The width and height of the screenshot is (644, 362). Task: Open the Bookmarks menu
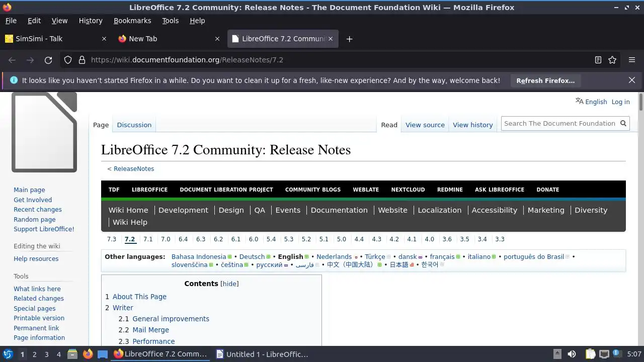(x=132, y=21)
